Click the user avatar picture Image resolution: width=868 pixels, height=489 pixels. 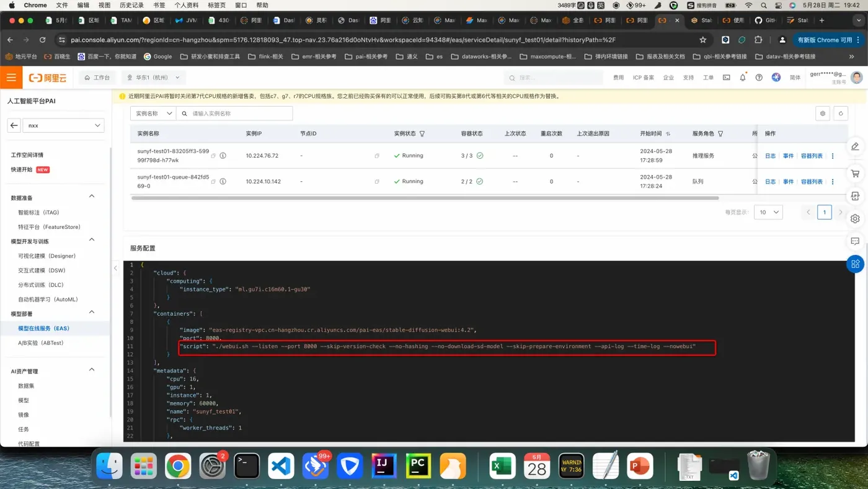pos(856,78)
